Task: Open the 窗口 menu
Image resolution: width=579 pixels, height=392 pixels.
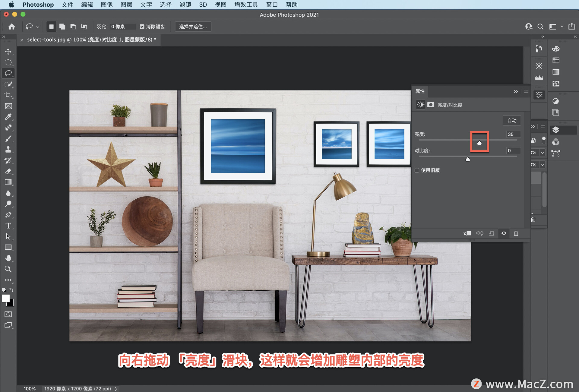Action: coord(272,5)
